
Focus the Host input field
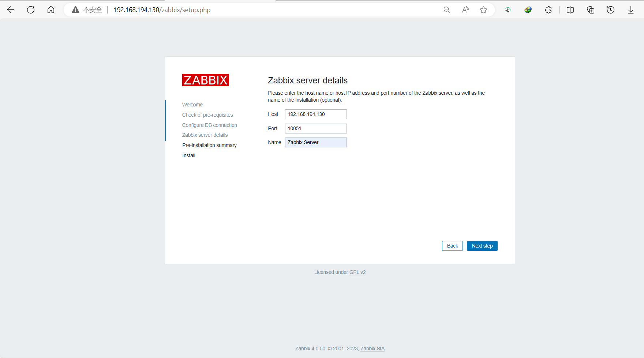coord(316,114)
